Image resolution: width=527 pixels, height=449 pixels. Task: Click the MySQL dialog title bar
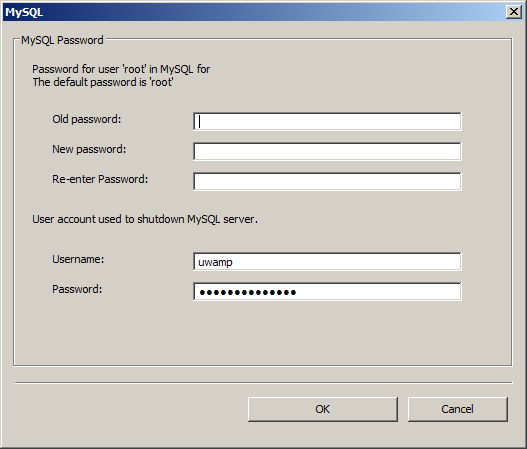tap(252, 12)
